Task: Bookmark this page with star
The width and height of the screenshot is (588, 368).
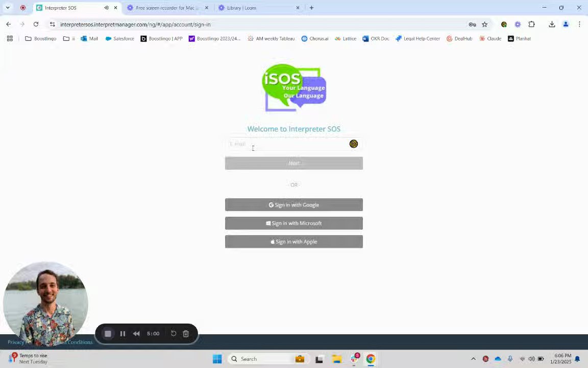Action: [x=484, y=25]
